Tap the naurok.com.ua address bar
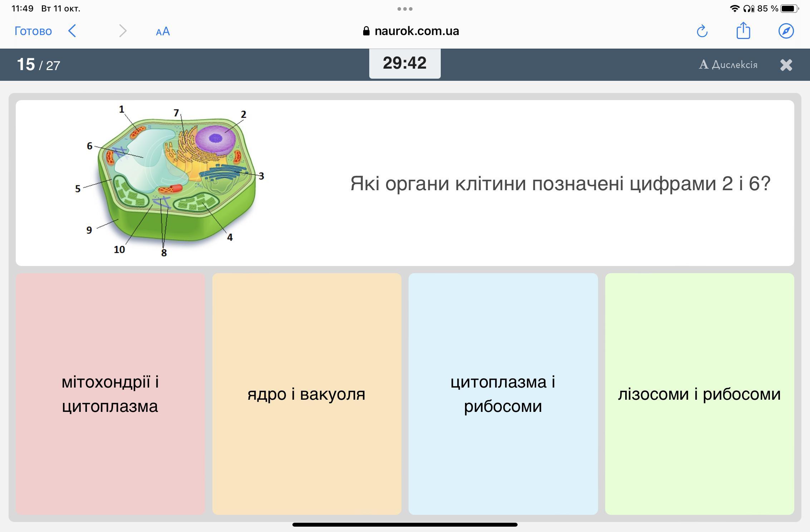Image resolution: width=810 pixels, height=532 pixels. (416, 31)
